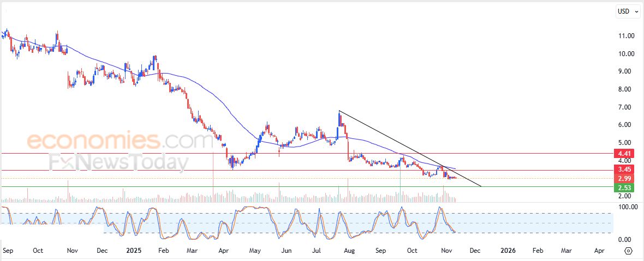The image size is (644, 261).
Task: Click the Apr label at the far right of the time axis
Action: pyautogui.click(x=599, y=251)
